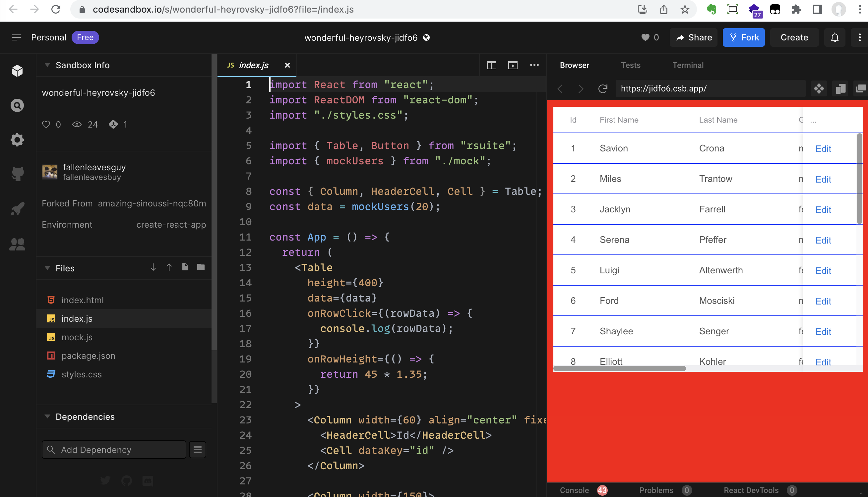
Task: Collapse the Sandbox Info section
Action: click(x=47, y=65)
